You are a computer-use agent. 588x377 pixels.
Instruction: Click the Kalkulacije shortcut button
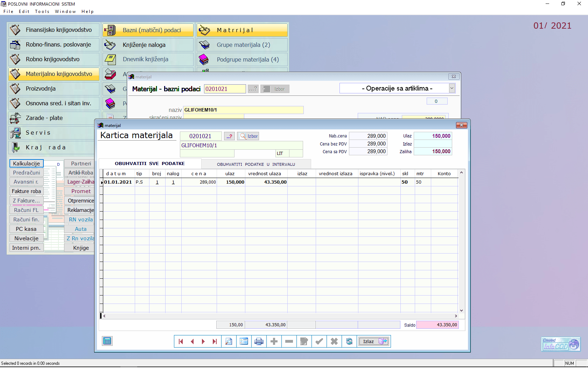27,163
